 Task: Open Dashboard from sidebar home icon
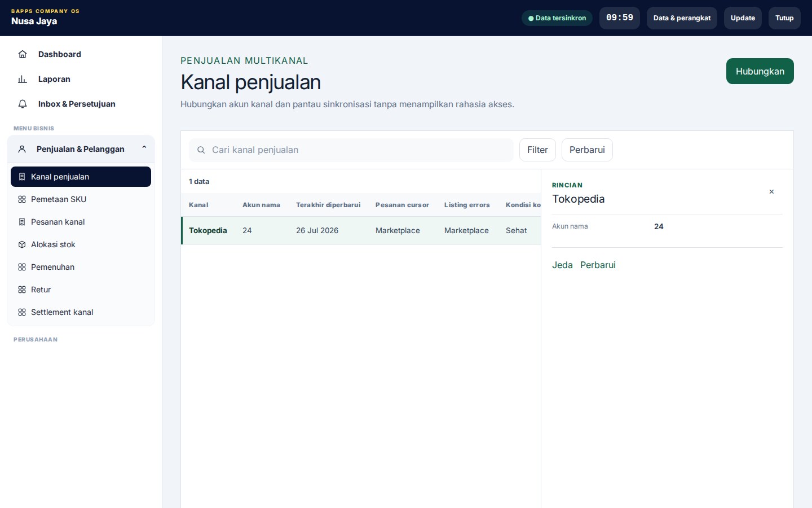coord(23,54)
